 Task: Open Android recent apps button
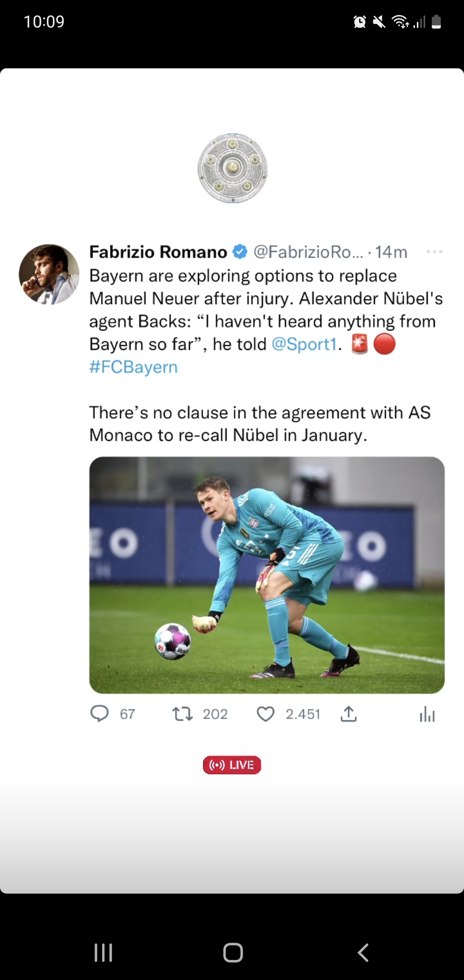(x=103, y=952)
